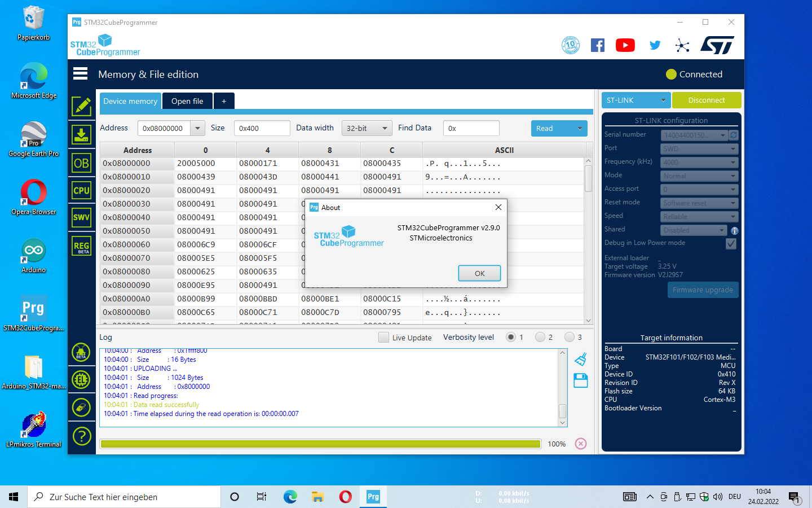
Task: Open the Address dropdown arrow
Action: pyautogui.click(x=197, y=128)
